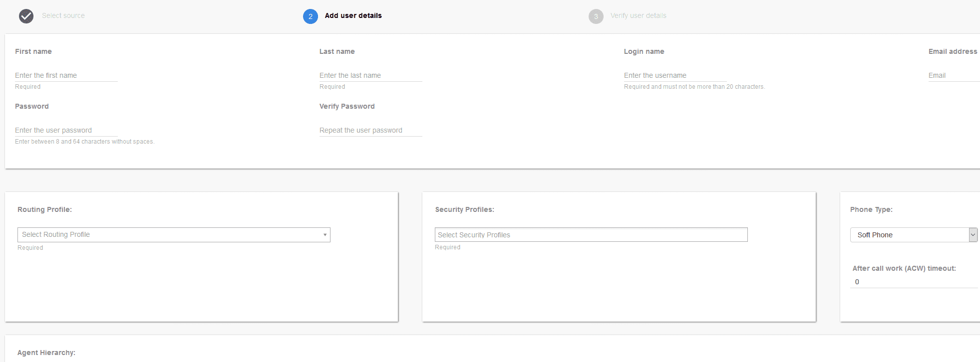Click the 20 characters login hint text
Image resolution: width=980 pixels, height=362 pixels.
[694, 87]
